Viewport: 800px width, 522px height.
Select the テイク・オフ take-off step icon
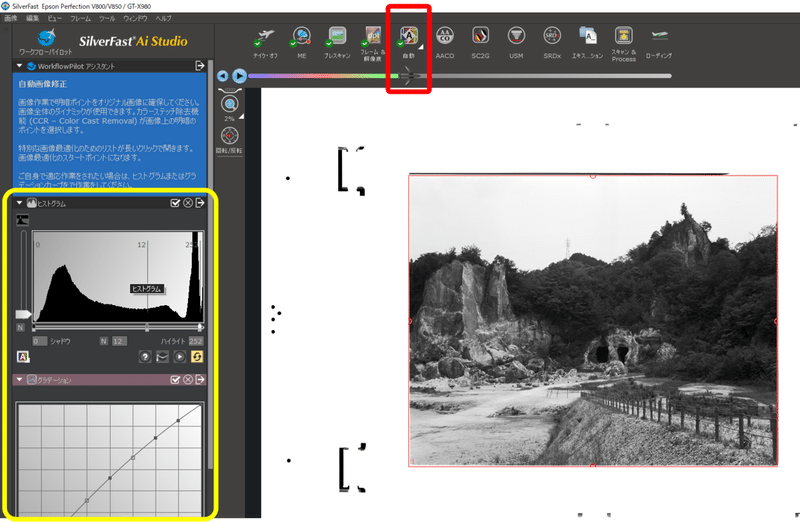tap(265, 36)
